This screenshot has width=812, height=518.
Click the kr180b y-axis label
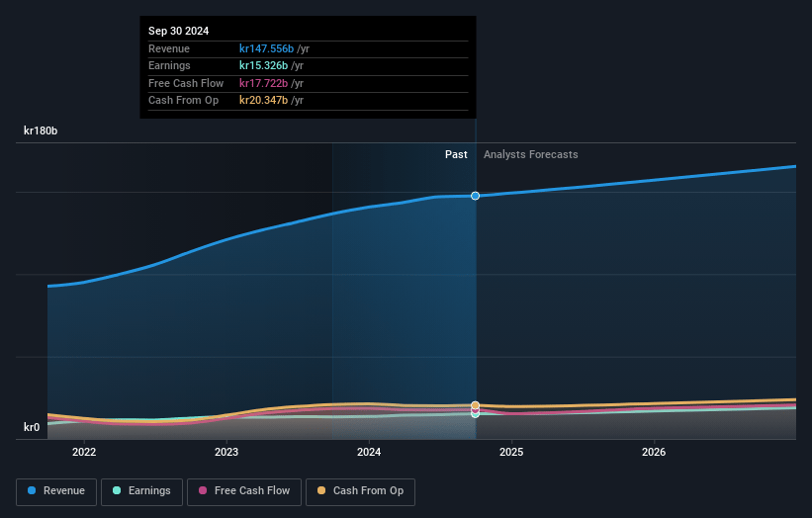41,130
